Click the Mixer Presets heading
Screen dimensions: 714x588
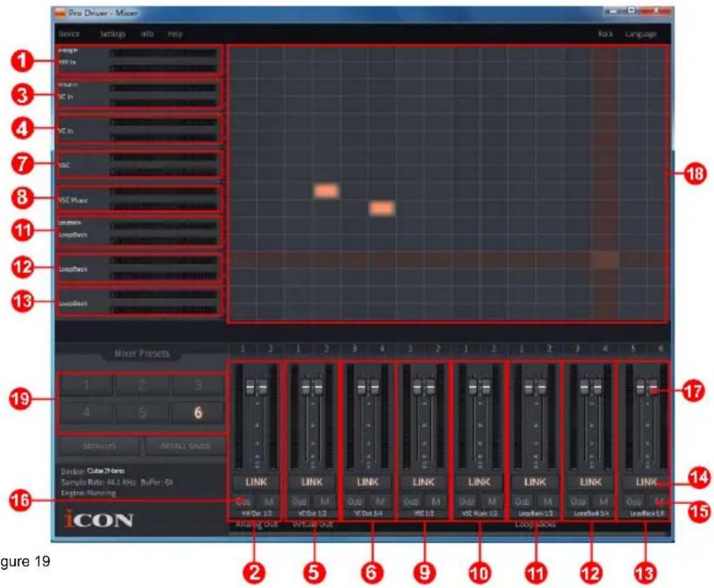tap(142, 353)
